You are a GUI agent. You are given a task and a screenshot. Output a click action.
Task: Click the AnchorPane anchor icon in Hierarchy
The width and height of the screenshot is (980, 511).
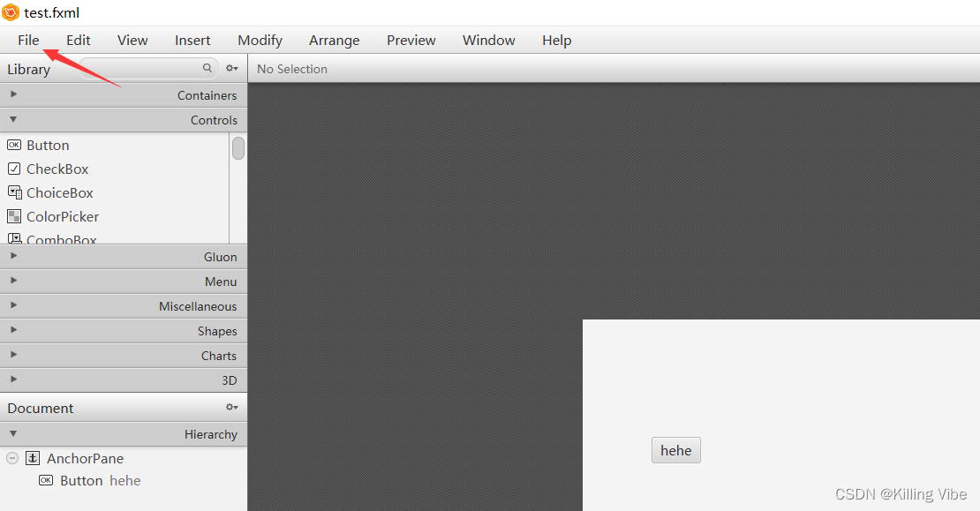pyautogui.click(x=33, y=458)
